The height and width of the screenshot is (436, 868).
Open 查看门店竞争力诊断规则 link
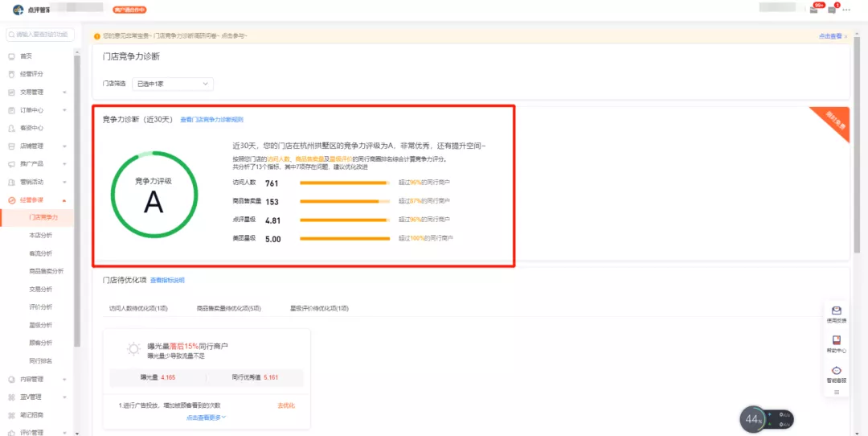click(212, 120)
